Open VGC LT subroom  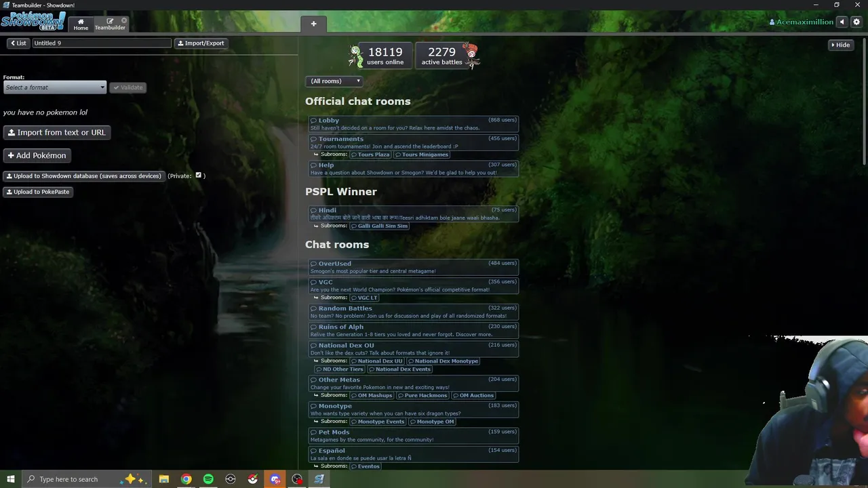coord(365,298)
